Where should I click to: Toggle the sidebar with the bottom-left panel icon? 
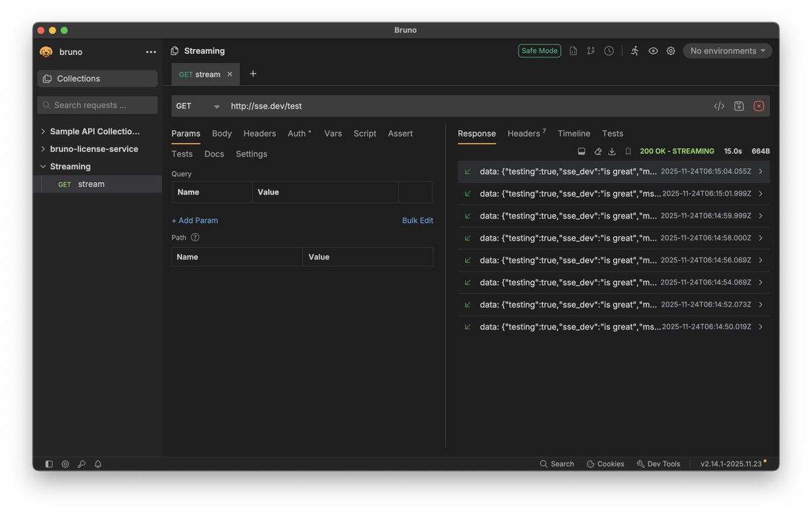click(x=49, y=464)
